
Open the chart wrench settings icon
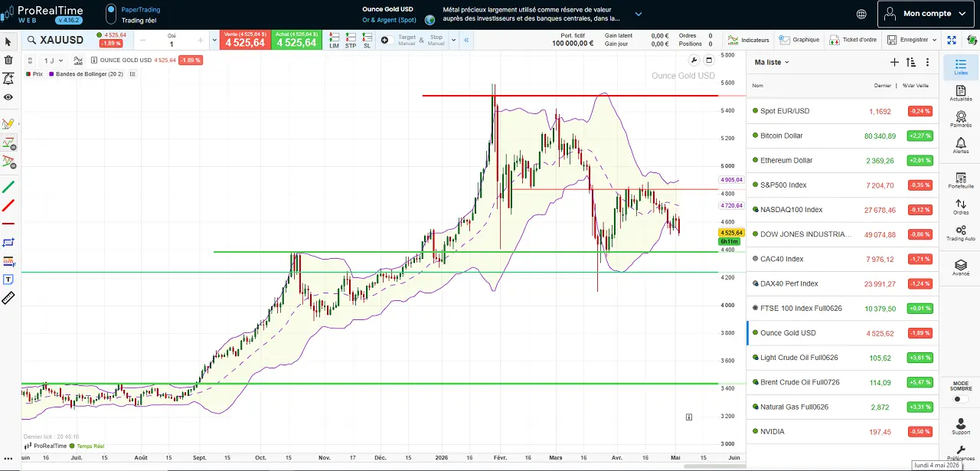(x=694, y=61)
